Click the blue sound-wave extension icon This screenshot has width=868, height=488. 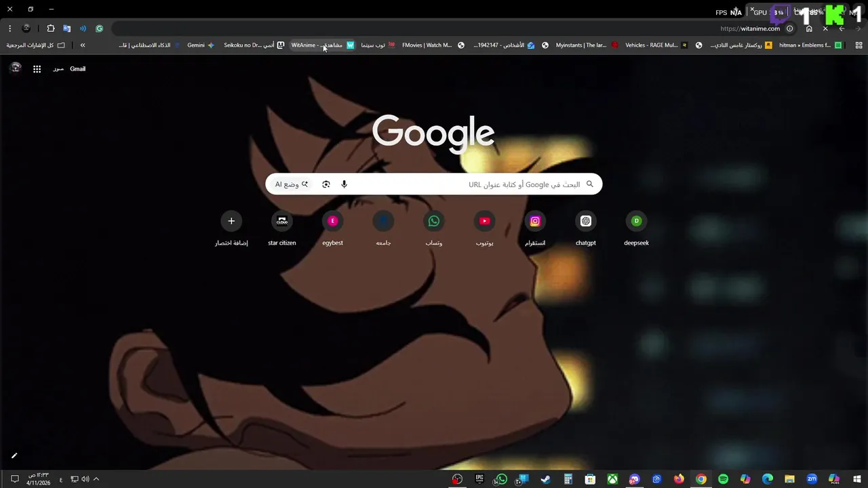(83, 28)
